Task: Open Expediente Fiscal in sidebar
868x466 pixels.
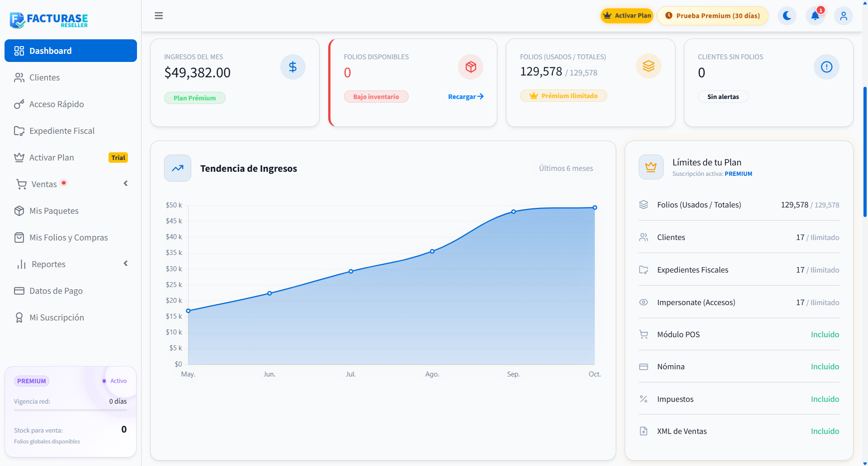Action: tap(71, 131)
